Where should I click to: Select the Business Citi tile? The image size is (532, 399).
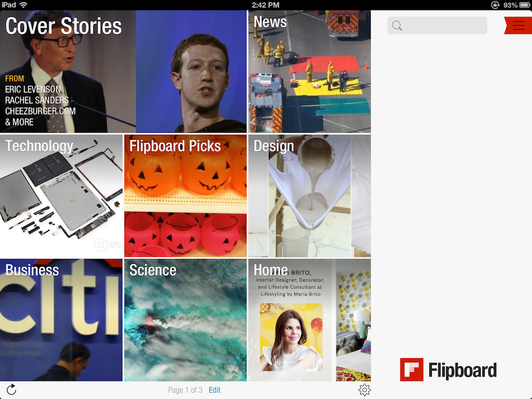pyautogui.click(x=61, y=320)
